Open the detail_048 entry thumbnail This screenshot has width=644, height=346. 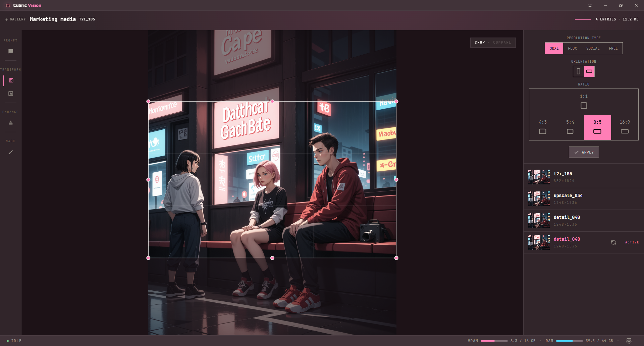539,242
